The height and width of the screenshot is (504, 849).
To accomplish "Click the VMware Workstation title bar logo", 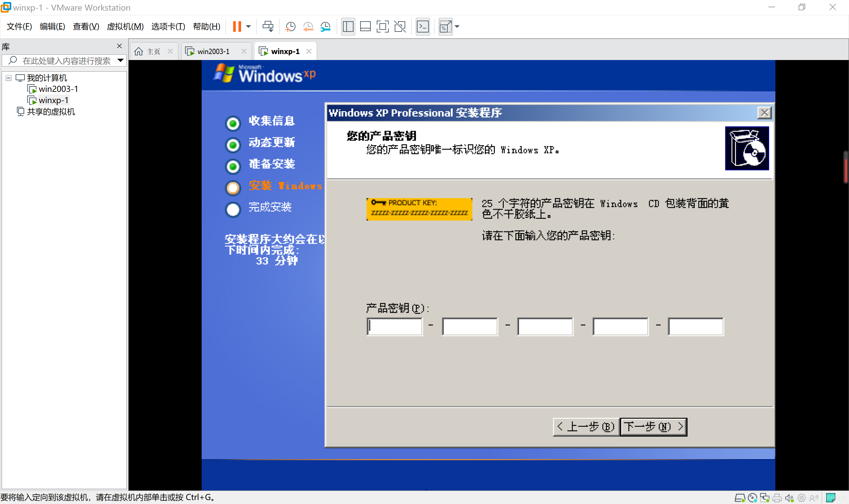I will [6, 7].
